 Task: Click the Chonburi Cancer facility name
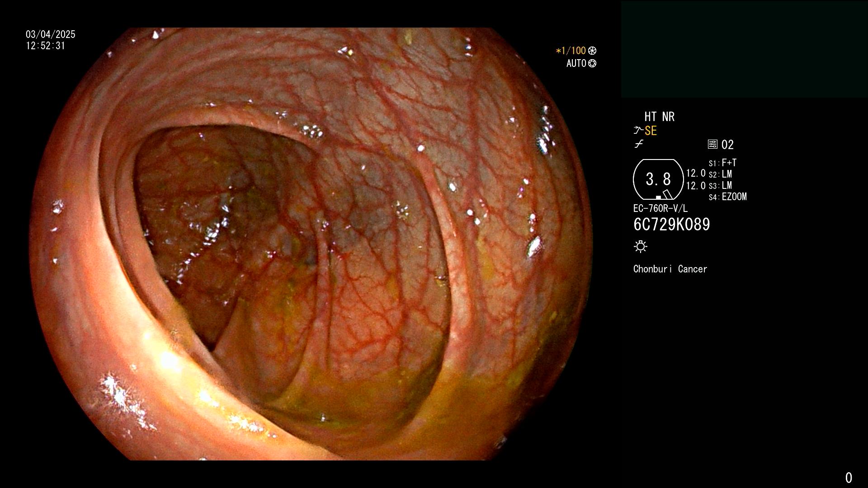[x=670, y=269]
